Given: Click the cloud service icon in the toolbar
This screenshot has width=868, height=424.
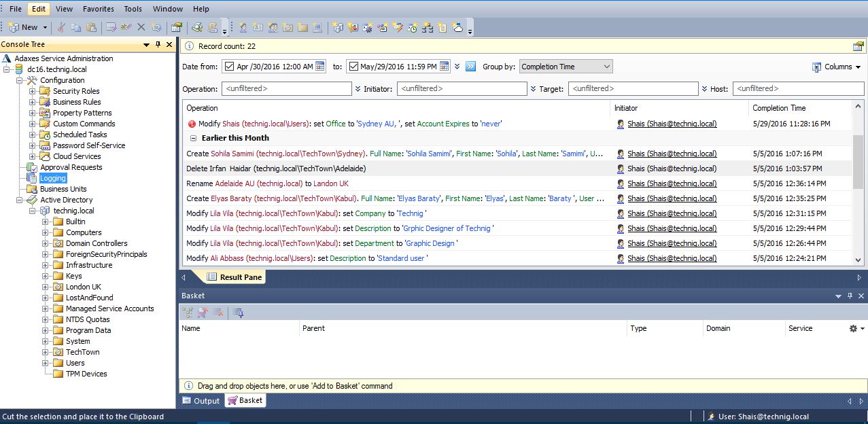Looking at the screenshot, I should (457, 27).
